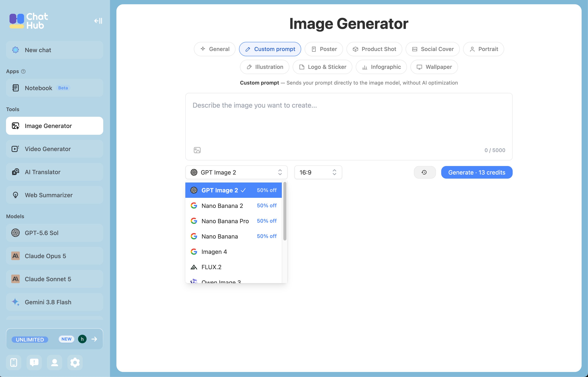Open the Video Generator tool
The width and height of the screenshot is (588, 377).
(55, 149)
